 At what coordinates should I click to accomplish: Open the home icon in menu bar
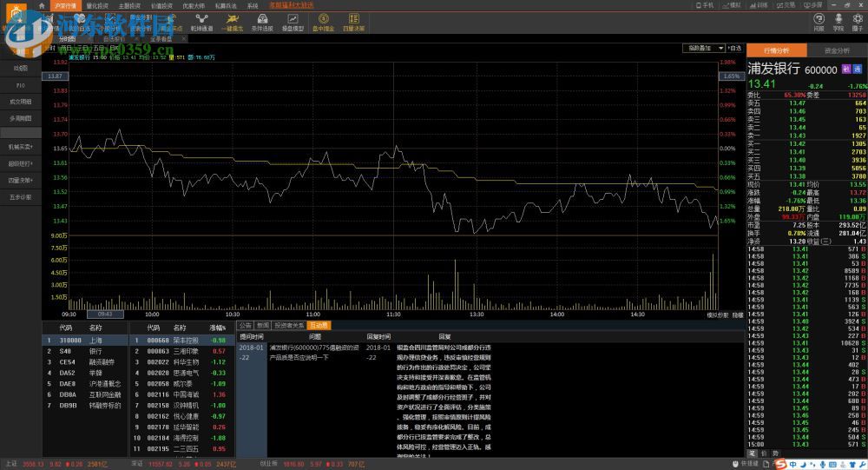(42, 5)
